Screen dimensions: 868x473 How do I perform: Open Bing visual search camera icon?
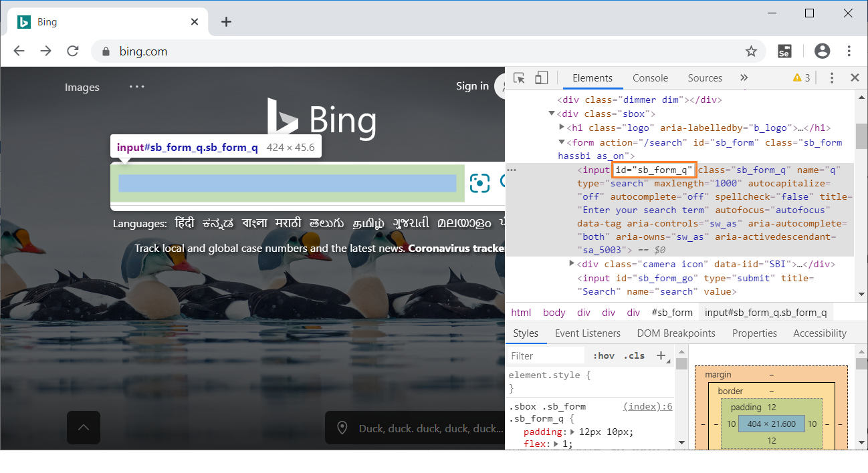(479, 183)
